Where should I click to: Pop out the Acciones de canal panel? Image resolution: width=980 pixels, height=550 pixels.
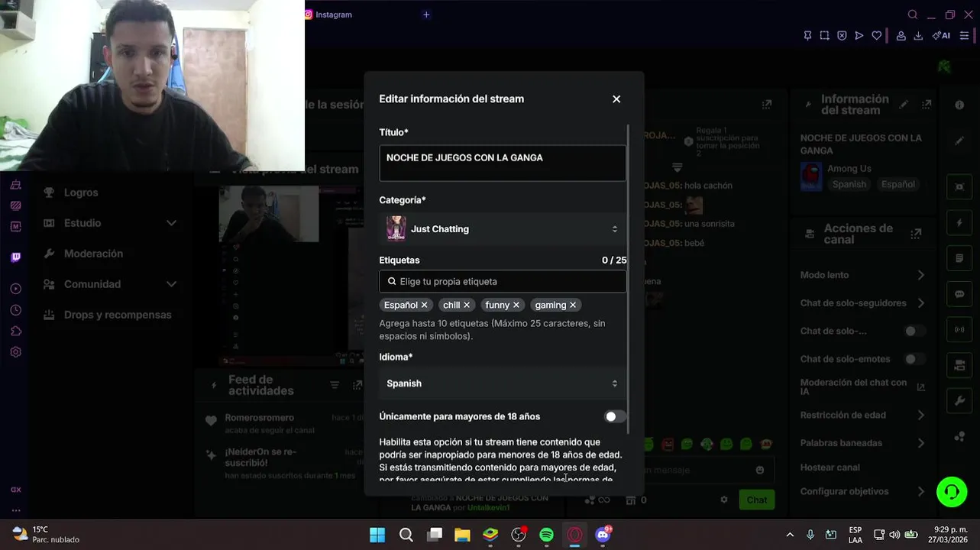pyautogui.click(x=916, y=234)
